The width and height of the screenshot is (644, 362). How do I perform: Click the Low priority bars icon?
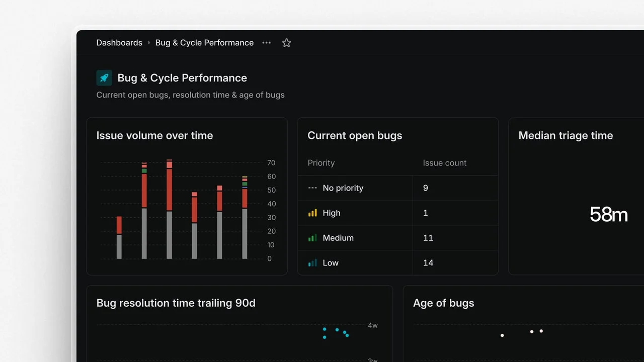click(312, 263)
